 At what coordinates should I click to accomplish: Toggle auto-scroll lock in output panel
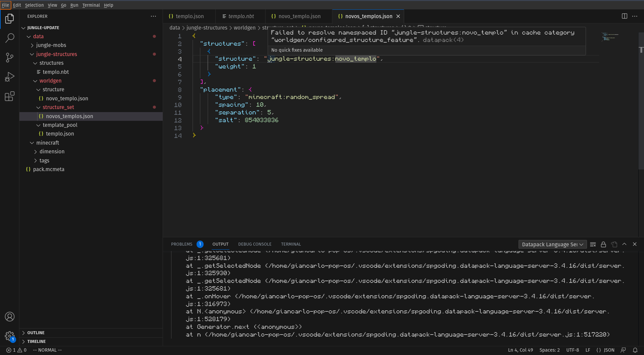pyautogui.click(x=603, y=244)
